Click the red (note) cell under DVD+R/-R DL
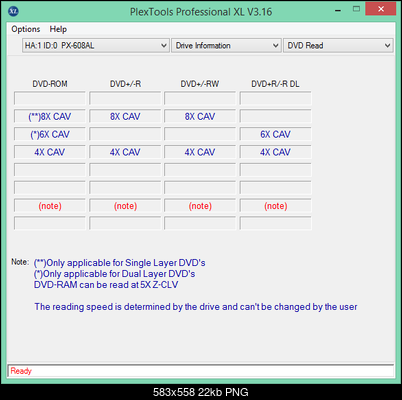 (x=275, y=206)
